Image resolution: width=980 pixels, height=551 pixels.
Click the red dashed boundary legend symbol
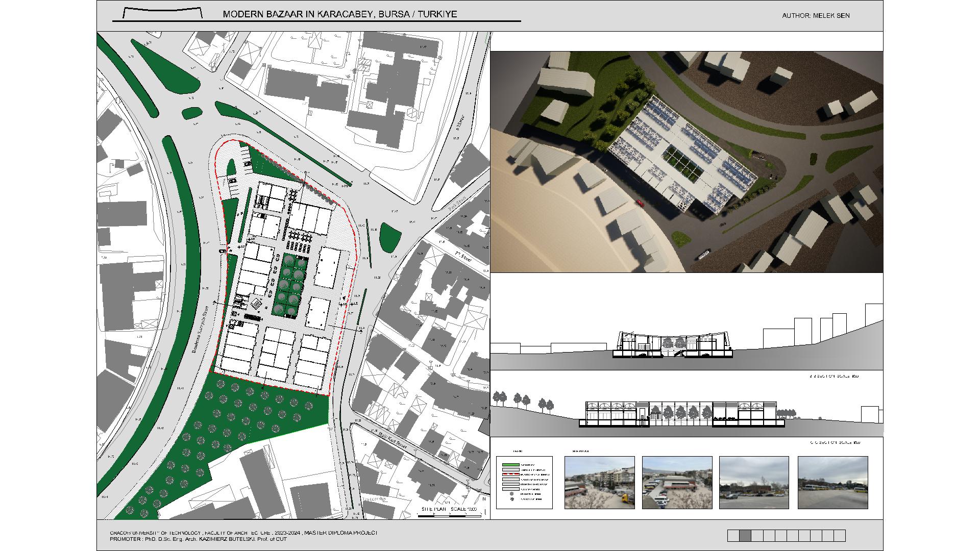coord(511,474)
